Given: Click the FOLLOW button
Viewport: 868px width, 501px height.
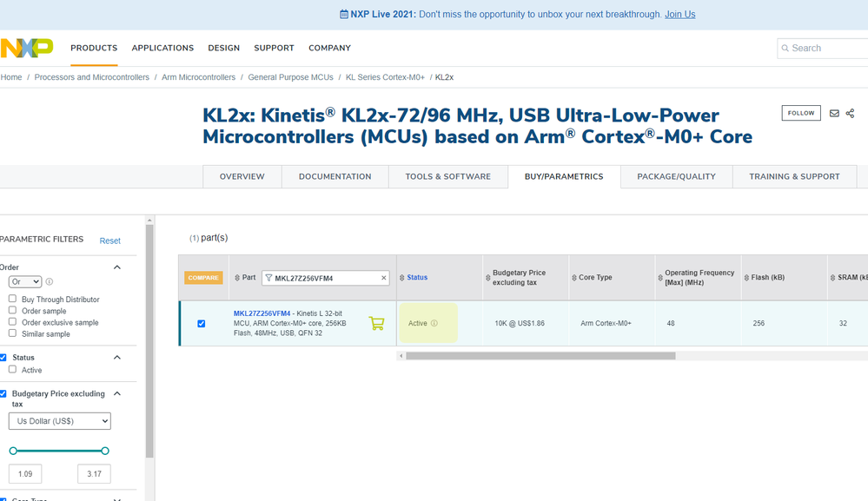Looking at the screenshot, I should tap(801, 113).
